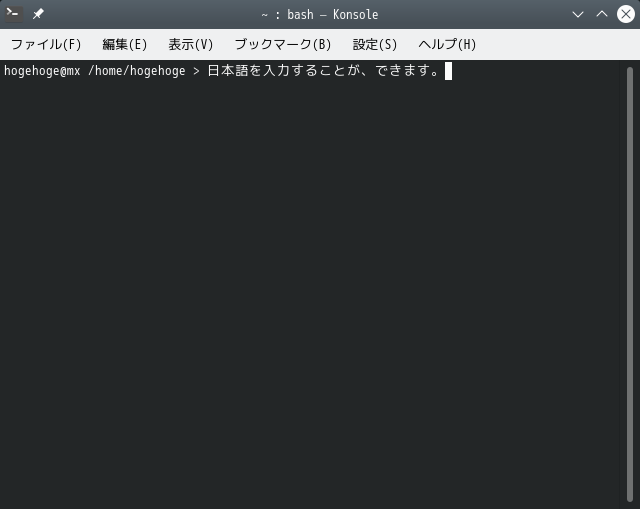Toggle the pin window icon
Image resolution: width=640 pixels, height=509 pixels.
pos(38,14)
